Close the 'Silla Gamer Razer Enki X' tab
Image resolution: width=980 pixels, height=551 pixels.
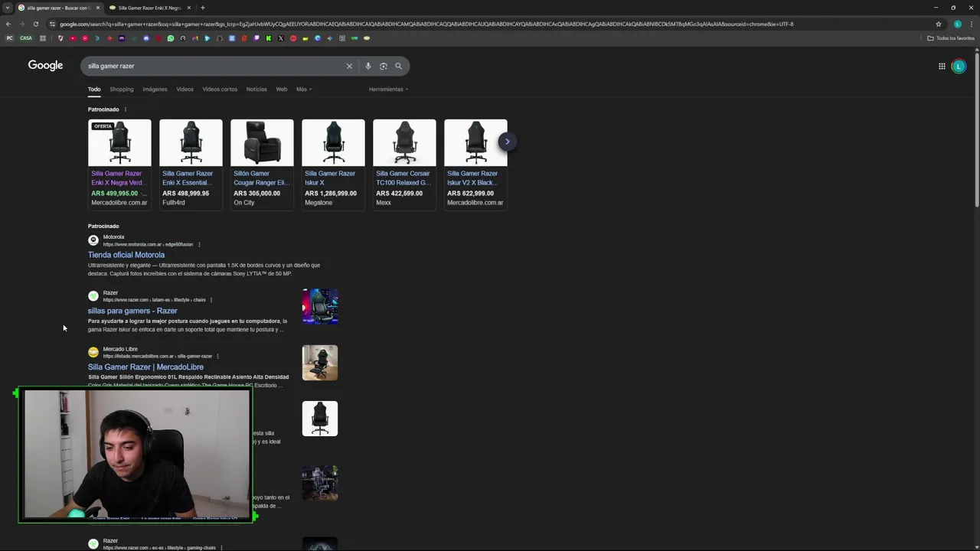(x=189, y=8)
